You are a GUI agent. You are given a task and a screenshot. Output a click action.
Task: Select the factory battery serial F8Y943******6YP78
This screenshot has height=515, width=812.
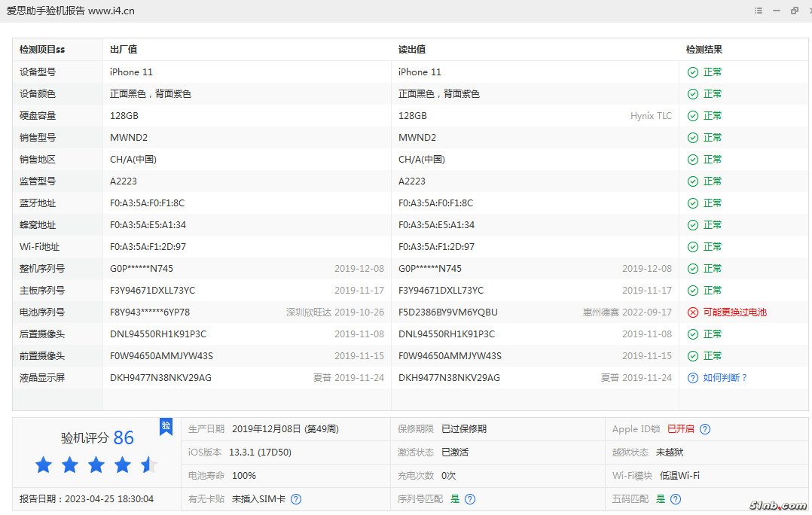pyautogui.click(x=150, y=312)
